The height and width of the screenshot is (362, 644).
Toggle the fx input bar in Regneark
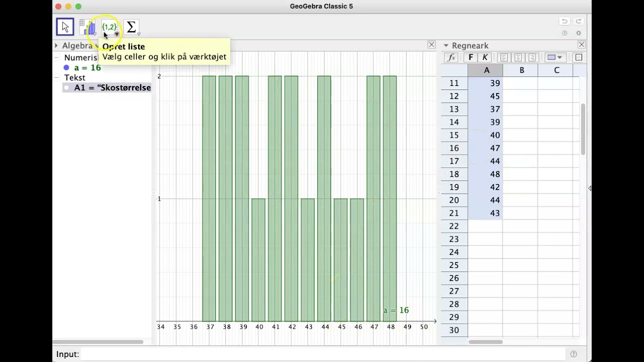tap(451, 57)
